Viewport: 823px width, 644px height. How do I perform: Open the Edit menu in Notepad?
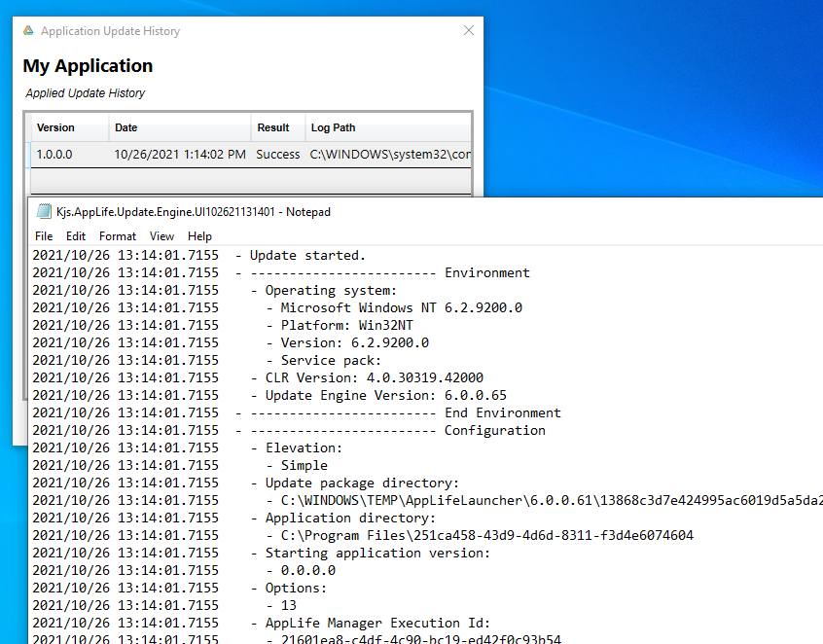76,236
